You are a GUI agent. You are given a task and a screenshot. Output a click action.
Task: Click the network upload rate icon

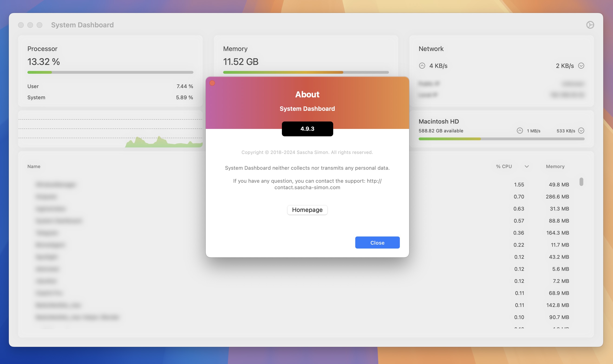(422, 66)
